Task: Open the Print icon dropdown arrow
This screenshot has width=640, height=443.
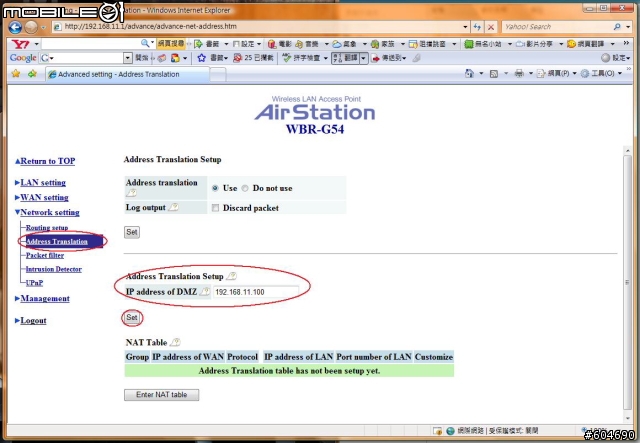Action: pyautogui.click(x=531, y=73)
